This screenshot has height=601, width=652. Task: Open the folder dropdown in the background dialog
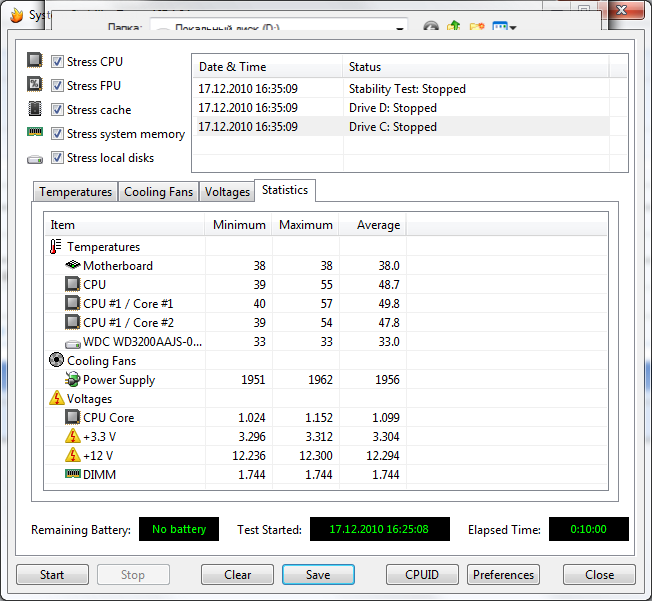(x=400, y=27)
